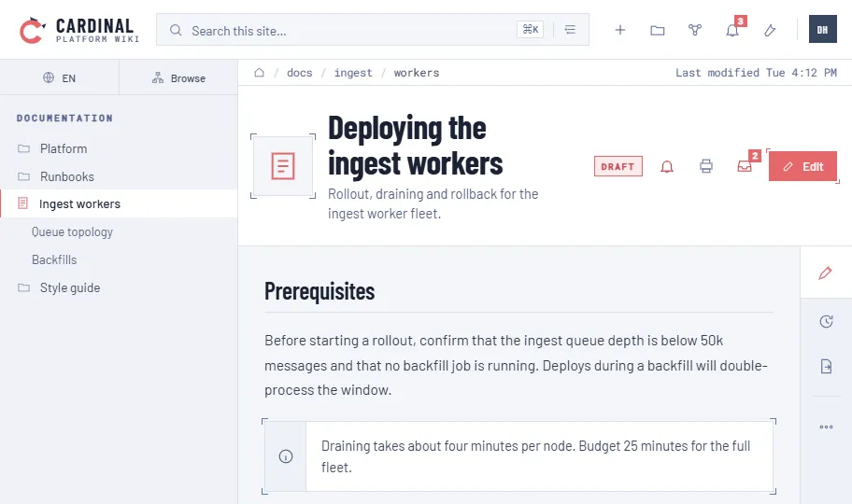Click the DRAFT status badge
Viewport: 852px width, 504px height.
[x=618, y=166]
